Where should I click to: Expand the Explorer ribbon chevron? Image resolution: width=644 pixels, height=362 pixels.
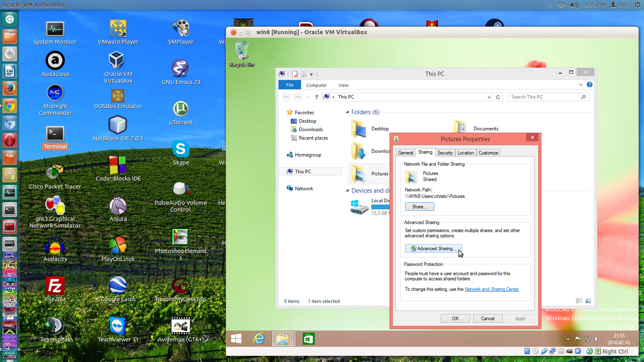point(581,84)
